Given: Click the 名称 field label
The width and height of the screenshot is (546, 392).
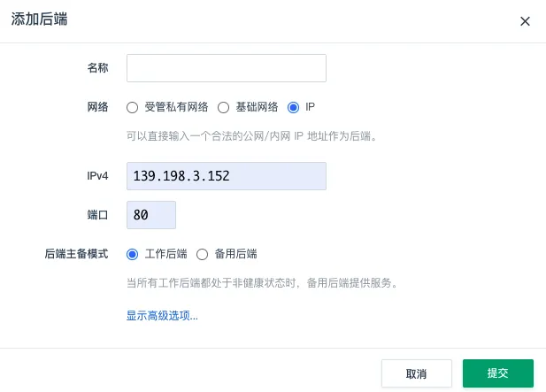Looking at the screenshot, I should point(97,68).
